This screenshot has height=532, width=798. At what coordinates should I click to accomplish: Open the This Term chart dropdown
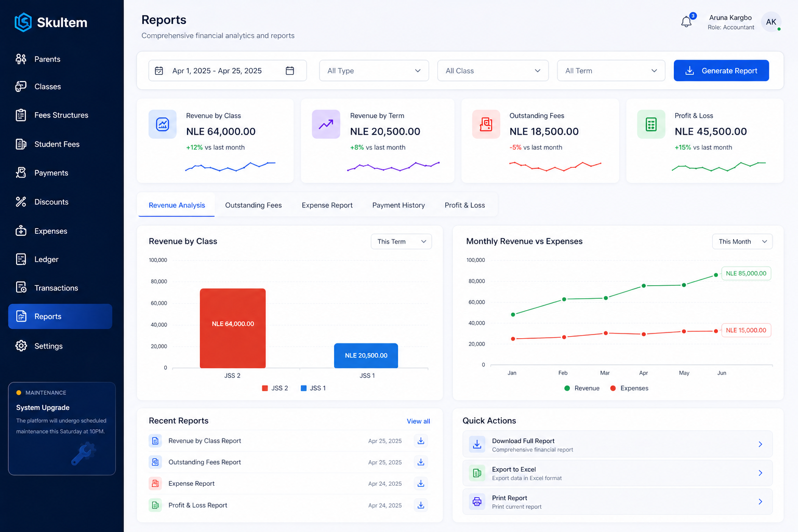401,242
